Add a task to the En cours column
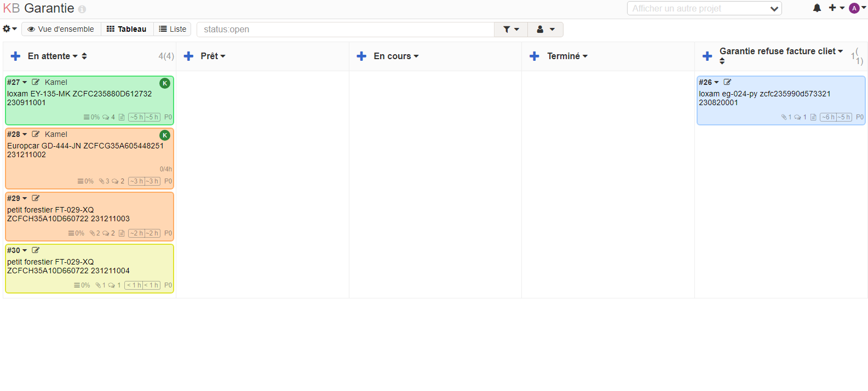 [x=361, y=56]
